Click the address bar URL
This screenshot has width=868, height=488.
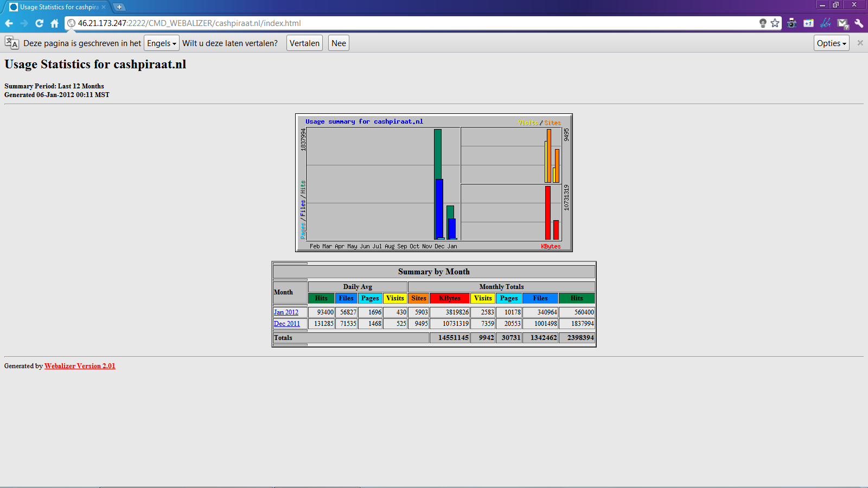tap(189, 23)
